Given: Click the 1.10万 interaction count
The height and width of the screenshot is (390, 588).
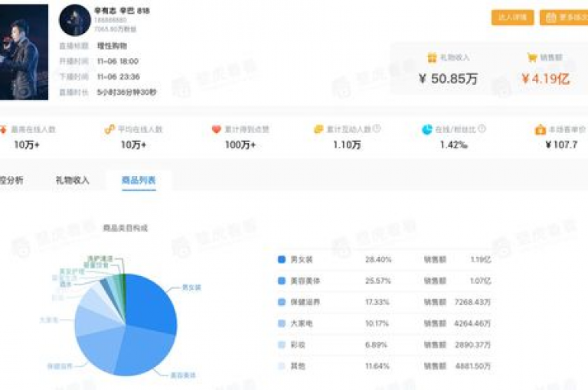Looking at the screenshot, I should click(347, 145).
